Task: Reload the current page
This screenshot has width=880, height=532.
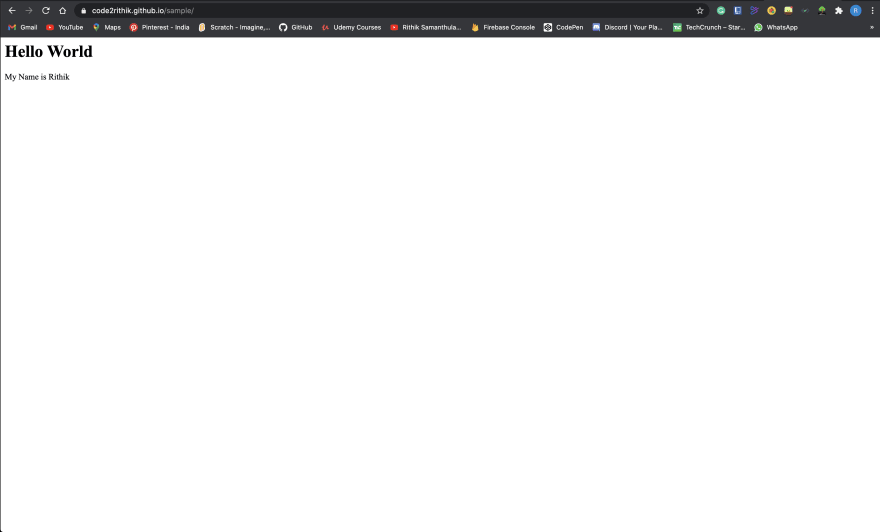Action: coord(46,11)
